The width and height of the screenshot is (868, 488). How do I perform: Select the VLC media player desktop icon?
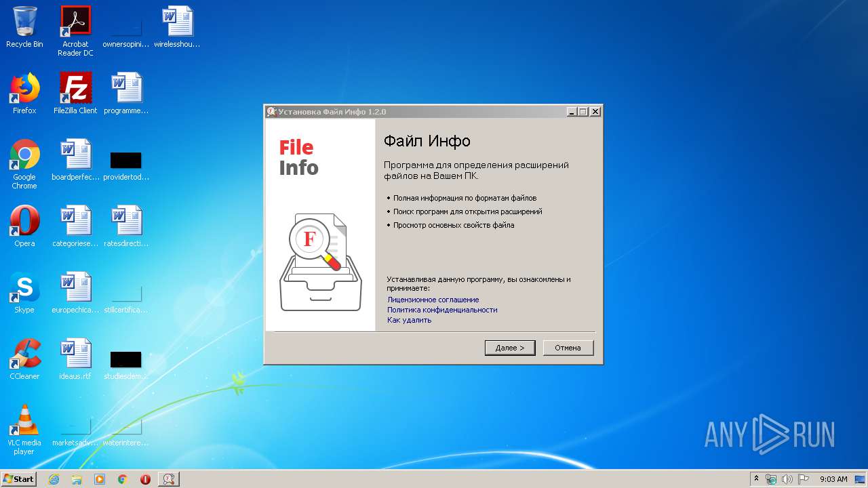coord(24,430)
